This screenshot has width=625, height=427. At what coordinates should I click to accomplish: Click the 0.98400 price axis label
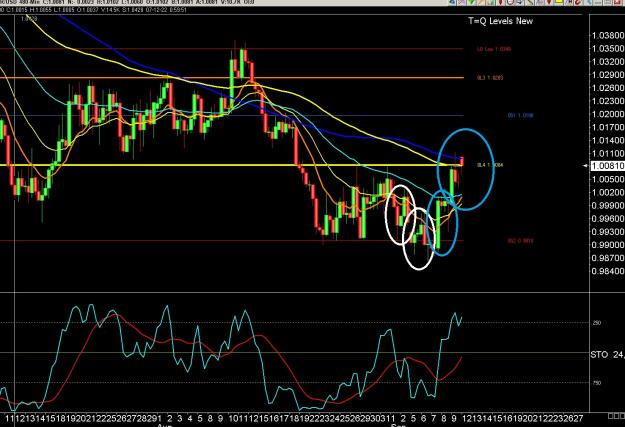[608, 271]
